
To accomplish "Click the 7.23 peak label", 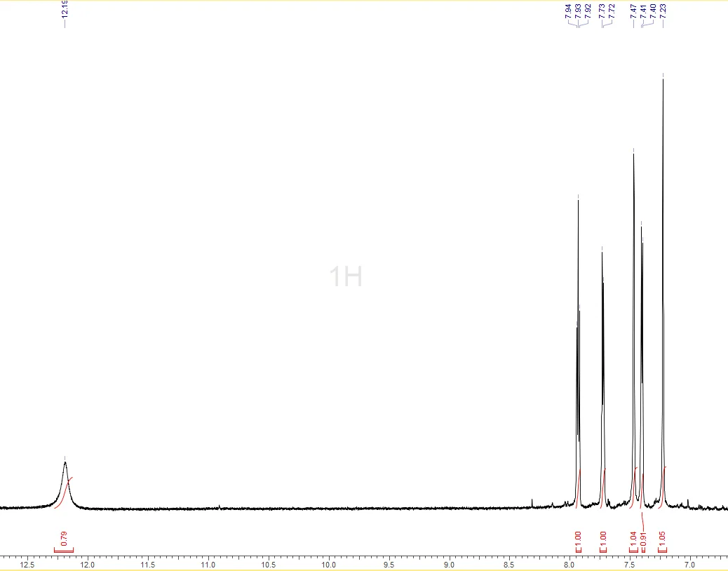I will (x=663, y=9).
